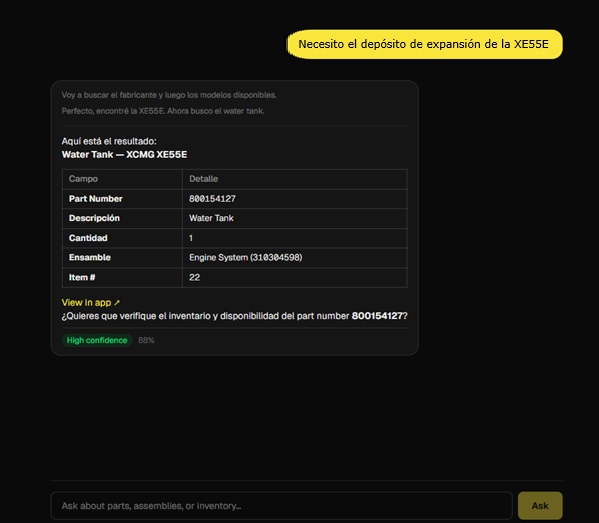Click the 'Cantidad' row label
Image resolution: width=599 pixels, height=523 pixels.
[x=88, y=238]
